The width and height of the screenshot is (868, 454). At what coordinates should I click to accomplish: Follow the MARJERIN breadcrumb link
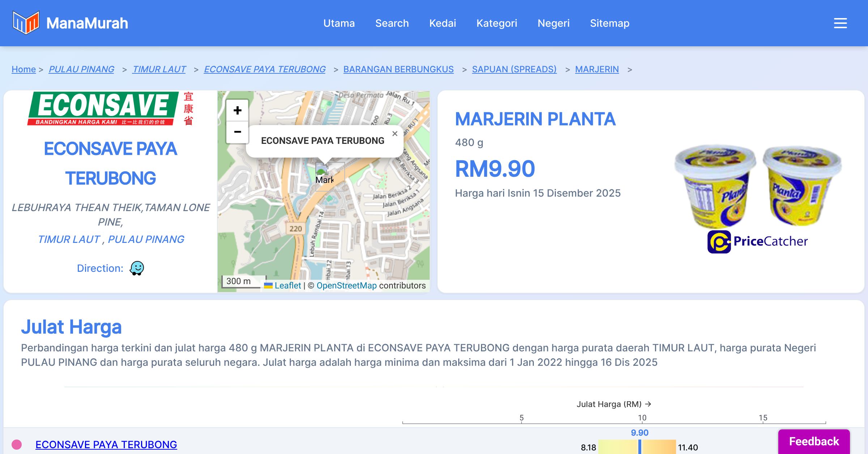(597, 69)
